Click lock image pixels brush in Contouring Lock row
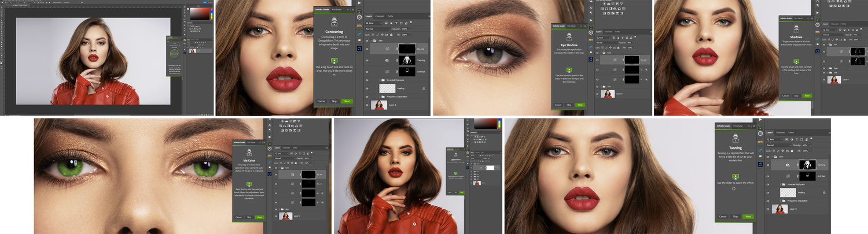868x234 pixels. click(x=377, y=35)
